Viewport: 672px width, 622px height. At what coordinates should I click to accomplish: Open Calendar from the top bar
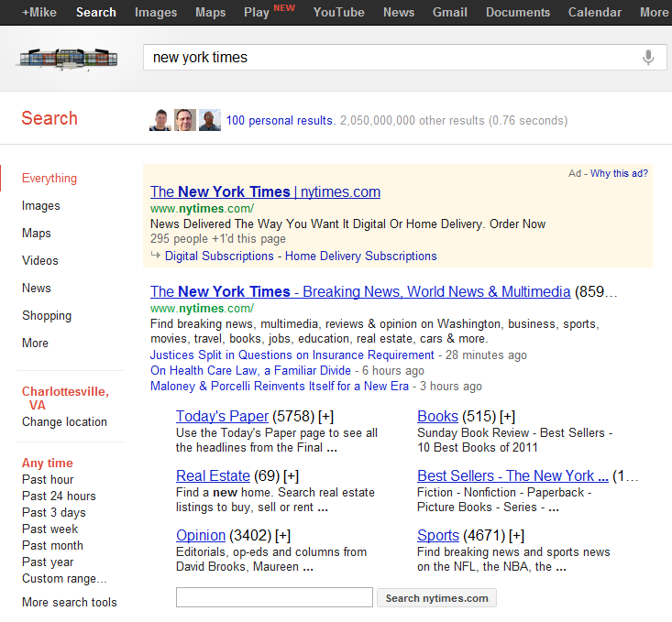[x=594, y=12]
